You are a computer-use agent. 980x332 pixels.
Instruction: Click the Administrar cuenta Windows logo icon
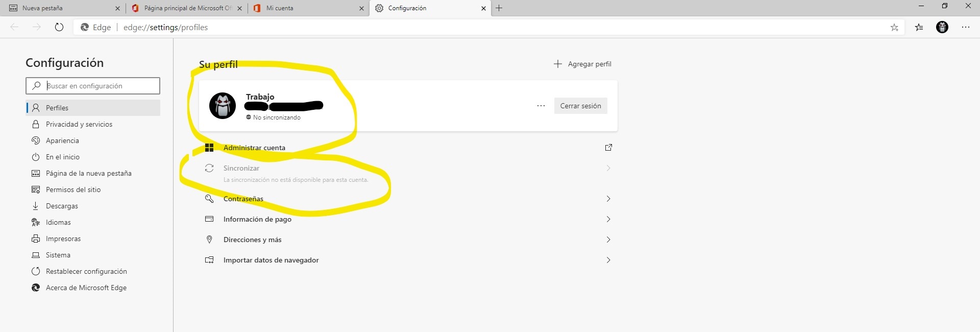pyautogui.click(x=209, y=148)
